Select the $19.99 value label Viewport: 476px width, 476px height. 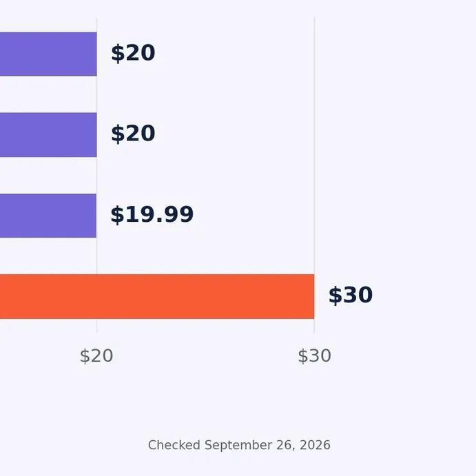(x=152, y=215)
